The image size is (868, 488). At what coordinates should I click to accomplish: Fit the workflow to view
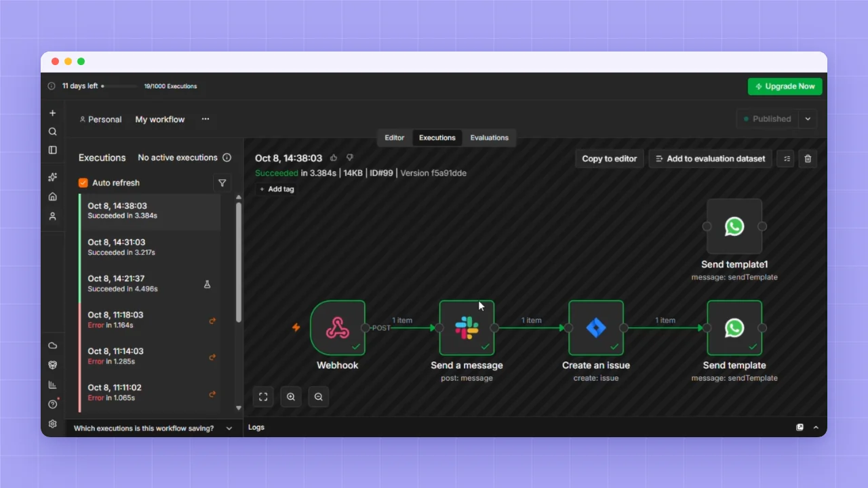pyautogui.click(x=263, y=397)
